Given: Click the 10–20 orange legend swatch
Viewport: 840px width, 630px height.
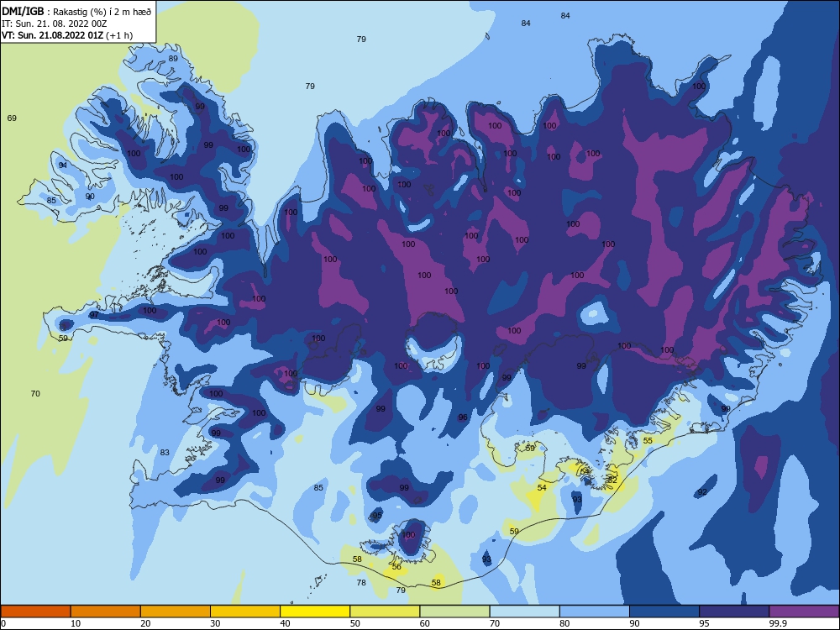Looking at the screenshot, I should [106, 612].
